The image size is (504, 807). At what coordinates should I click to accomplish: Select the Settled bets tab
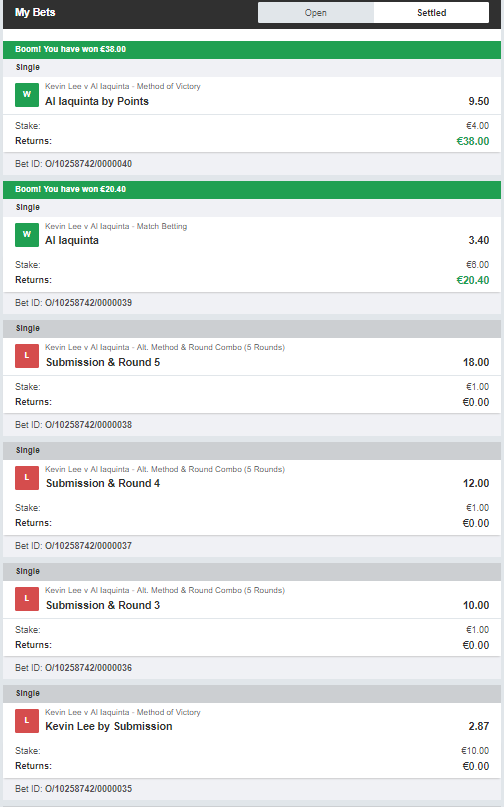pos(431,13)
